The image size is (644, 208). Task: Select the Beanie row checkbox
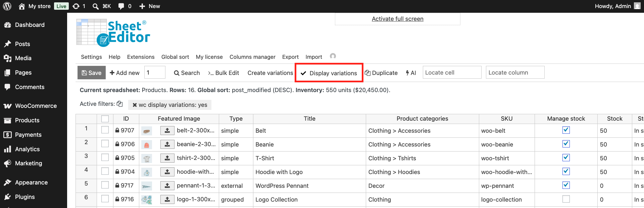105,143
